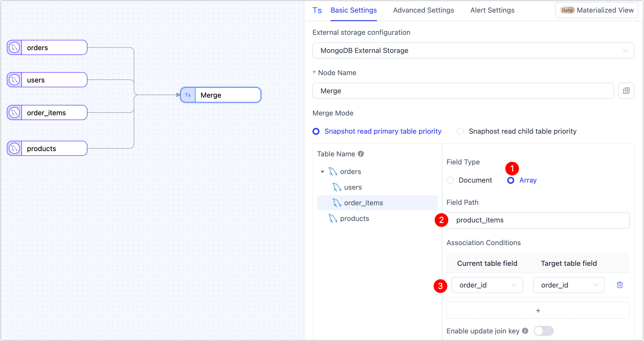Switch to the Advanced Settings tab
This screenshot has width=644, height=341.
[423, 10]
